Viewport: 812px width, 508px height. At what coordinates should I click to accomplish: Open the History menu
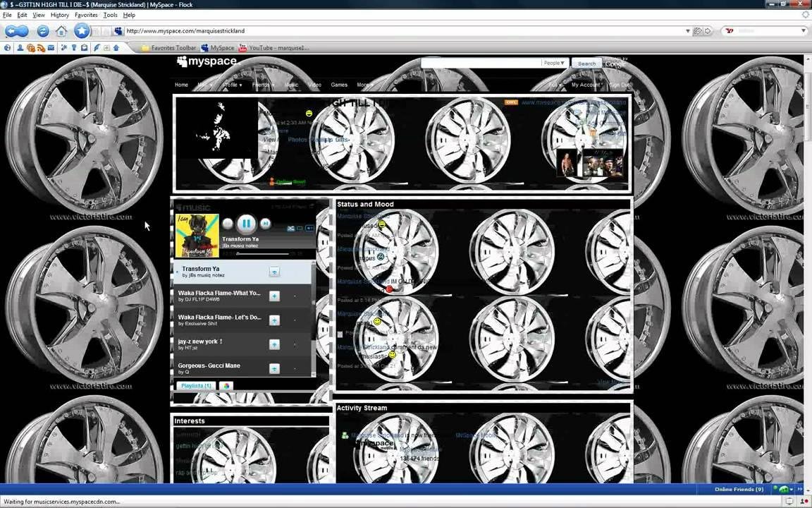pyautogui.click(x=59, y=15)
